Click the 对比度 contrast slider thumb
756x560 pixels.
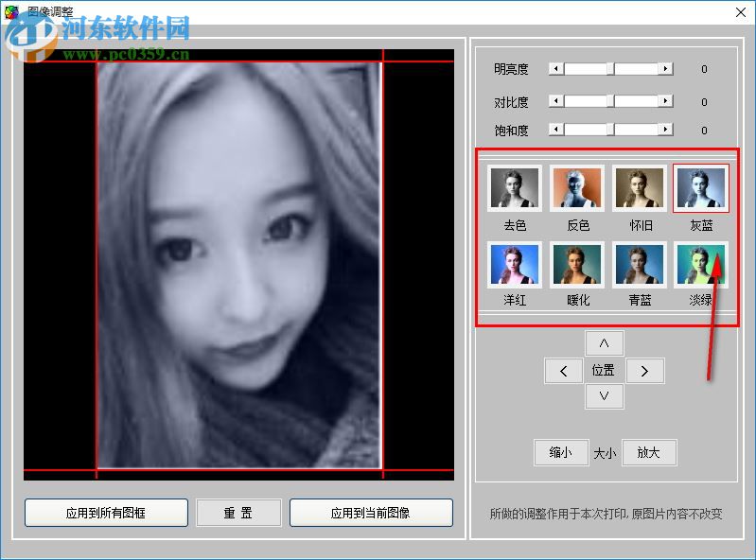[610, 101]
